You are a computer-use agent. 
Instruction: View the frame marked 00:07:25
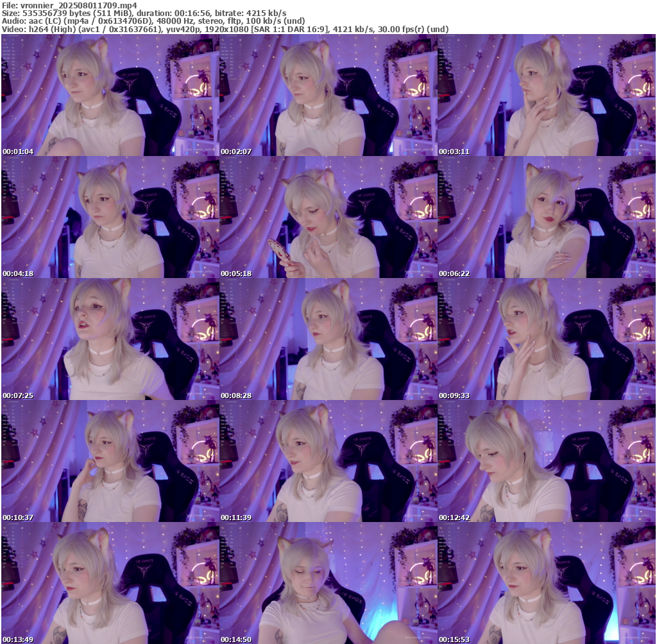(110, 339)
